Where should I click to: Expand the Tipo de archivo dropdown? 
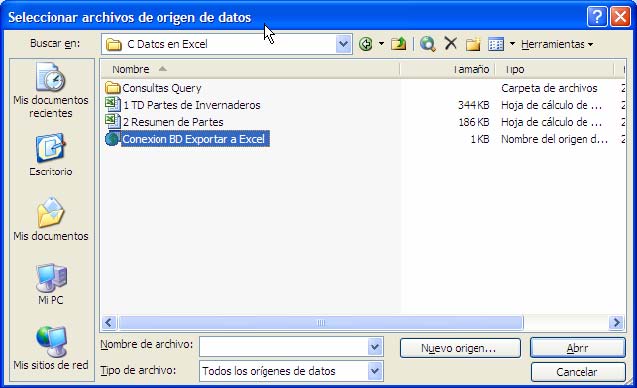pyautogui.click(x=375, y=371)
